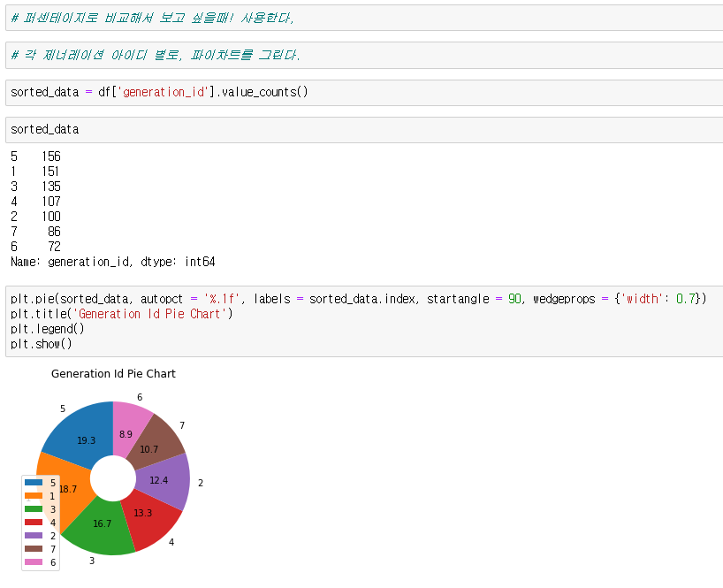The height and width of the screenshot is (588, 723).
Task: Click the wedgeprops width value 0.7
Action: (x=686, y=299)
